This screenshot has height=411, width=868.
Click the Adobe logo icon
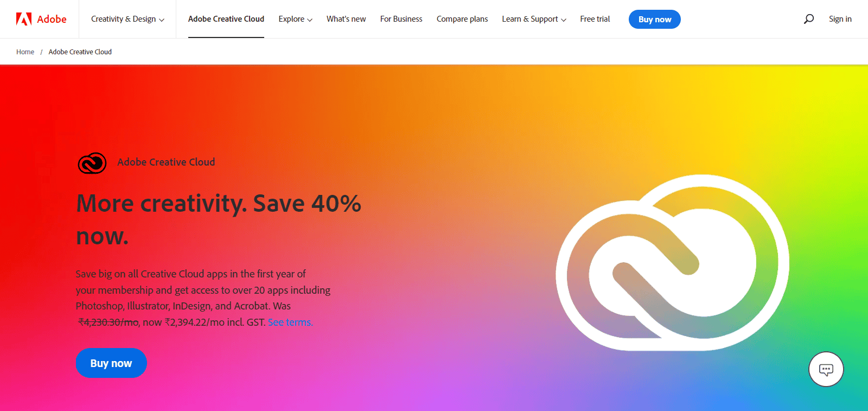pos(24,19)
